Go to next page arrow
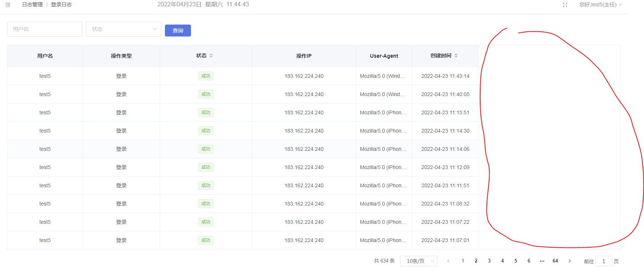The image size is (644, 267). pyautogui.click(x=570, y=261)
